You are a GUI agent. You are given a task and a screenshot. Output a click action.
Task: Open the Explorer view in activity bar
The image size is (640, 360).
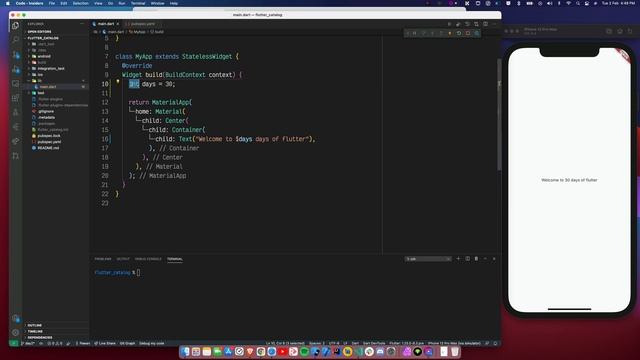(x=16, y=26)
